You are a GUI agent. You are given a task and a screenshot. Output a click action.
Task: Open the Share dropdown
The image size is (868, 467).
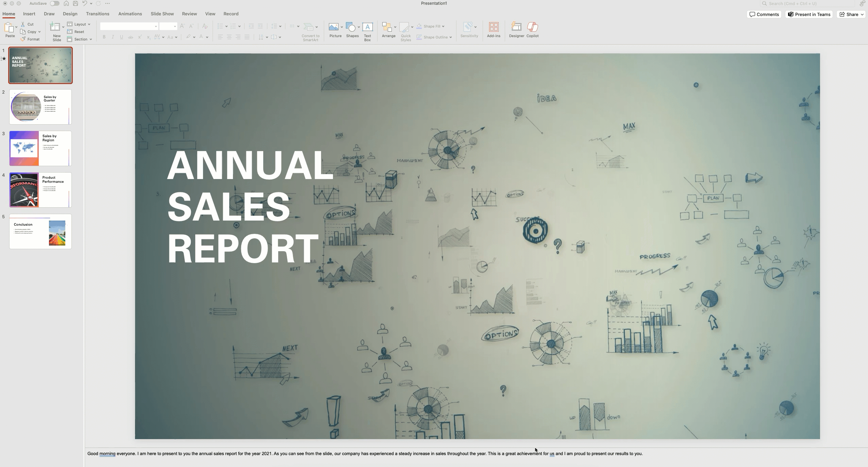coord(851,14)
